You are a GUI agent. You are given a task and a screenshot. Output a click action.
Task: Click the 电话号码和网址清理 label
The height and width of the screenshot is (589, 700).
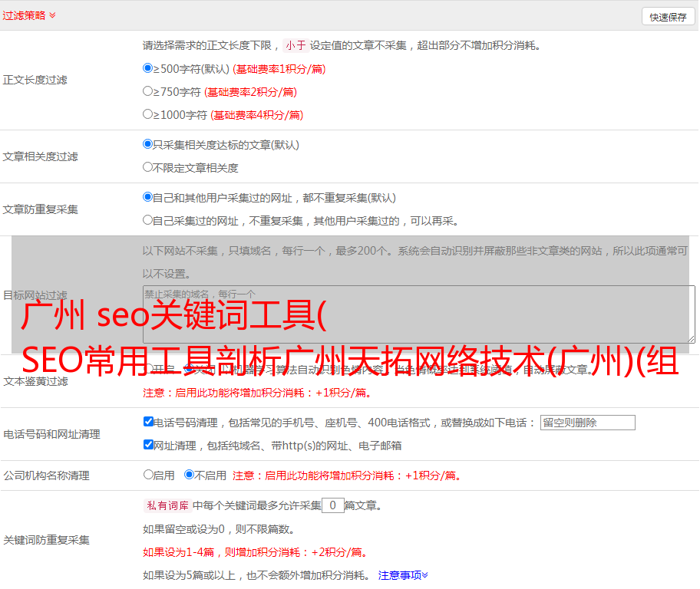51,434
